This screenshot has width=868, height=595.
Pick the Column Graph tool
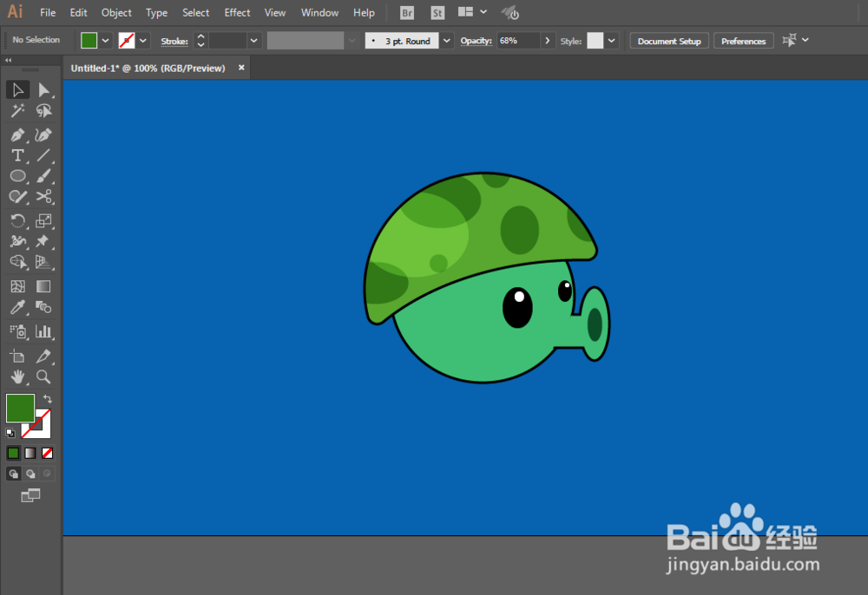point(43,331)
